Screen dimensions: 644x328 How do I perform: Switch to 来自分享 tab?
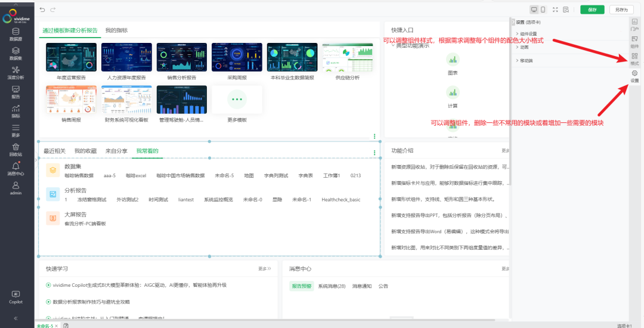[x=116, y=151]
